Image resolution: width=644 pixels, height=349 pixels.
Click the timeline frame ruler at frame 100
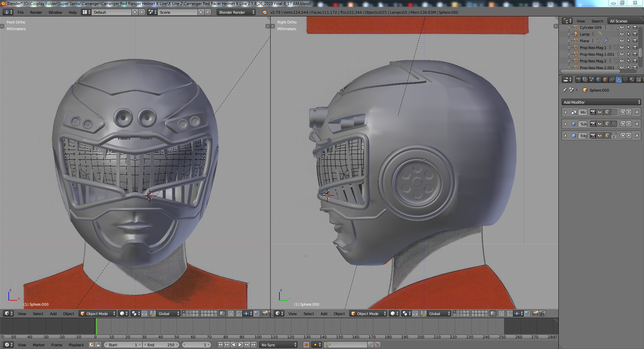pyautogui.click(x=258, y=337)
